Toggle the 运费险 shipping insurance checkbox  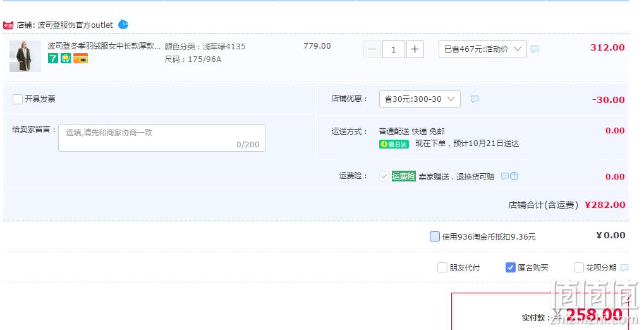pyautogui.click(x=384, y=176)
